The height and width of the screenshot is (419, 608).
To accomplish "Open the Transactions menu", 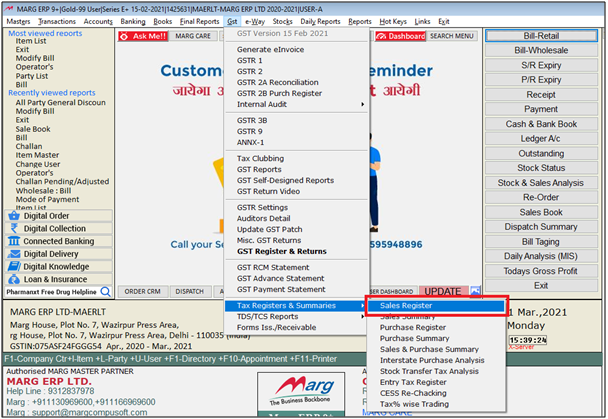I will pos(57,21).
